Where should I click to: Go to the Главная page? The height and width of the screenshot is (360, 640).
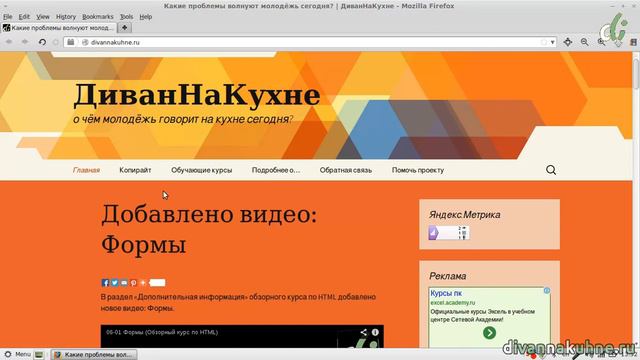tap(86, 170)
